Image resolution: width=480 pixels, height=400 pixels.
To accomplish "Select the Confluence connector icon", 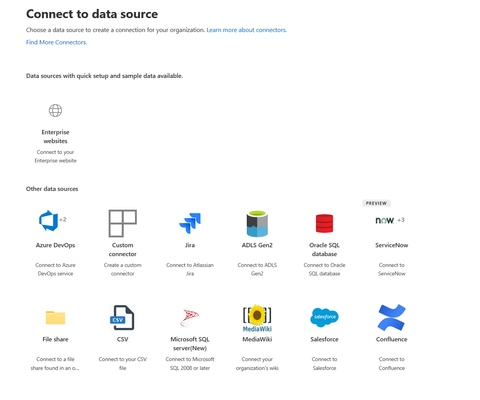I will [x=392, y=318].
